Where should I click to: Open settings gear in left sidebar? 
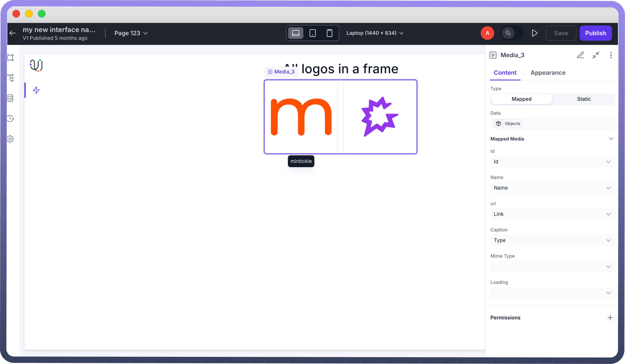[10, 139]
